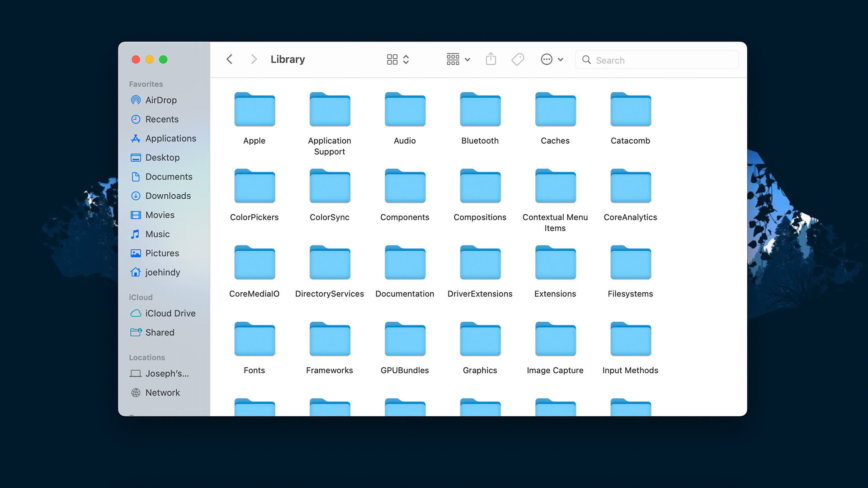Select iCloud Drive in the sidebar
This screenshot has width=868, height=488.
tap(170, 314)
